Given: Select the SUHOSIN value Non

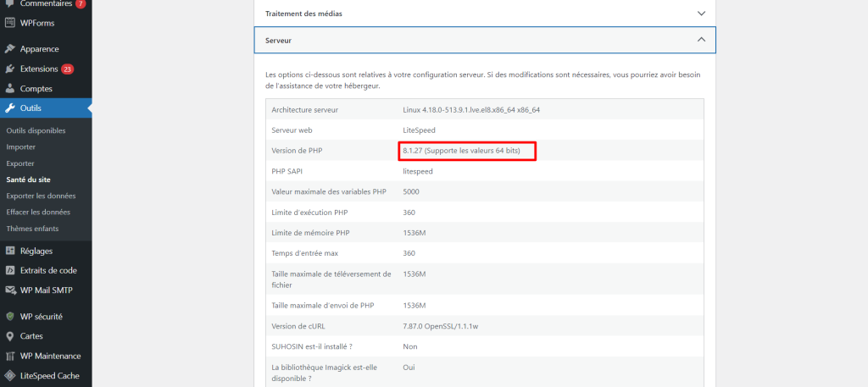Looking at the screenshot, I should pos(410,346).
